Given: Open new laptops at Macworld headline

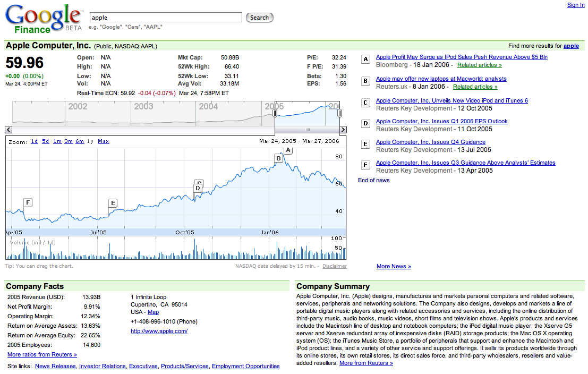Looking at the screenshot, I should point(441,79).
